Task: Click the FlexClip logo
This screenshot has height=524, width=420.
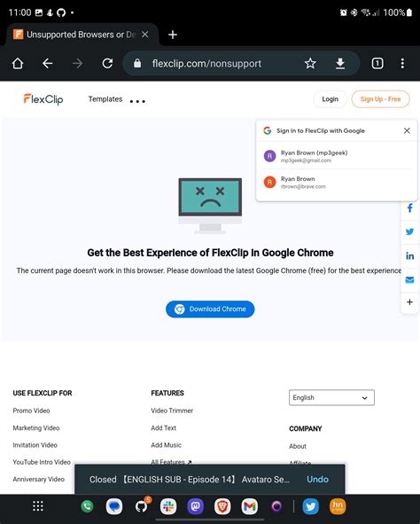Action: click(x=43, y=99)
